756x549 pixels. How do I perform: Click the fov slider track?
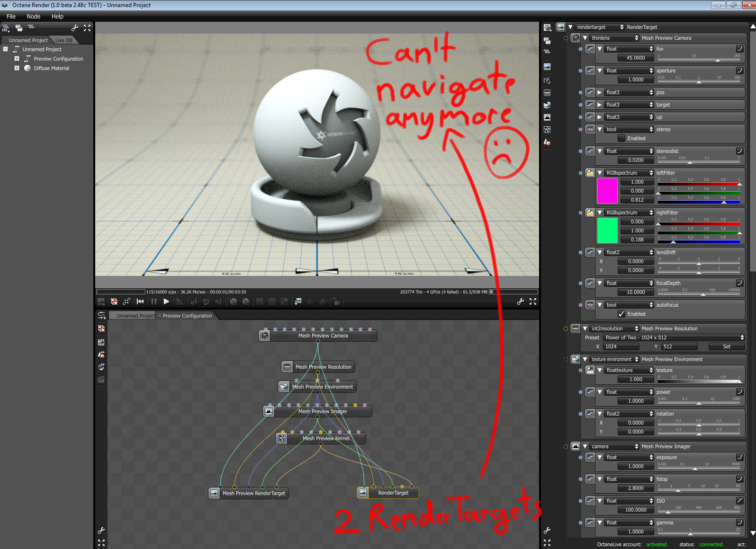pos(699,59)
